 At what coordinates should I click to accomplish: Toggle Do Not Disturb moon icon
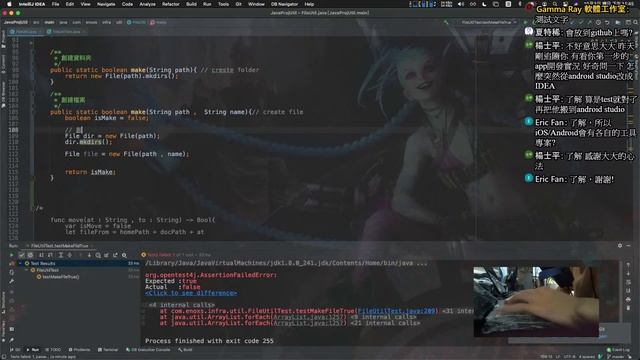click(484, 4)
